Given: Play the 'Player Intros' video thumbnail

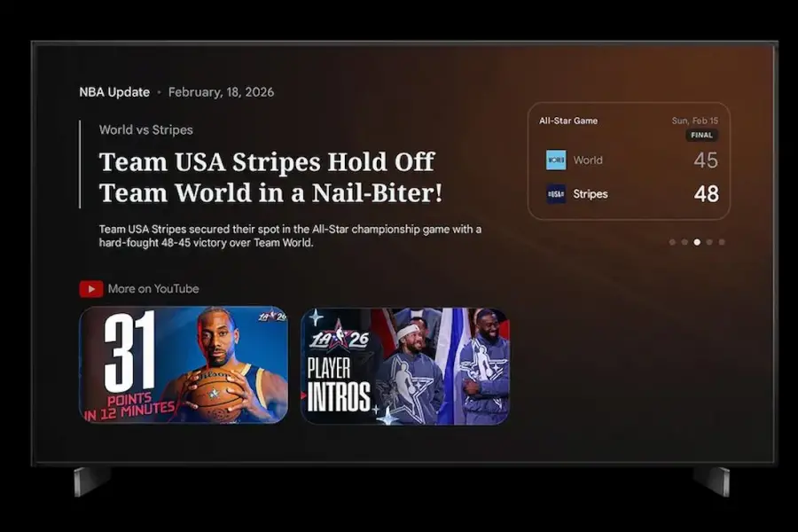Looking at the screenshot, I should click(x=405, y=364).
